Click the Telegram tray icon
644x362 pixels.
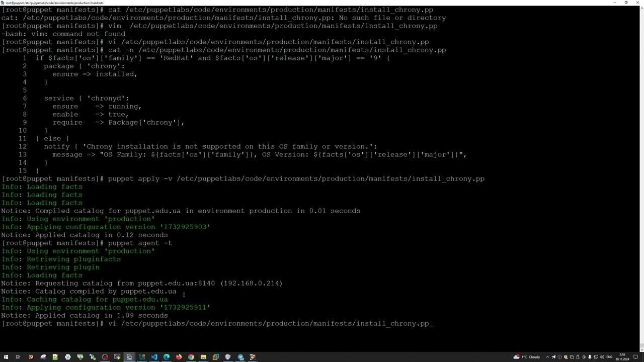pyautogui.click(x=553, y=357)
